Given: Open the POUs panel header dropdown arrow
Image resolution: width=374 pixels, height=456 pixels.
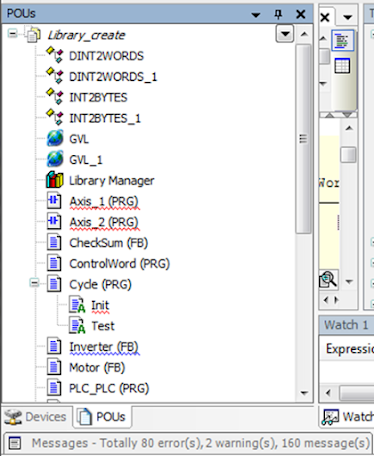Looking at the screenshot, I should [x=256, y=15].
